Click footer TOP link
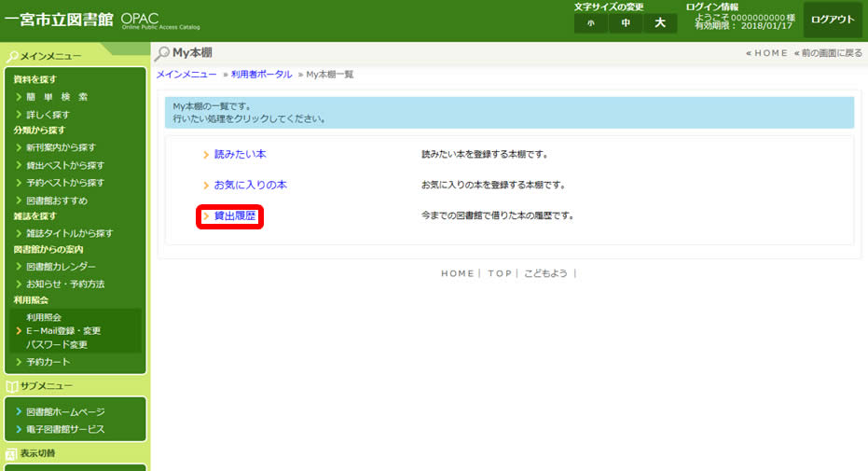This screenshot has height=471, width=868. tap(500, 273)
